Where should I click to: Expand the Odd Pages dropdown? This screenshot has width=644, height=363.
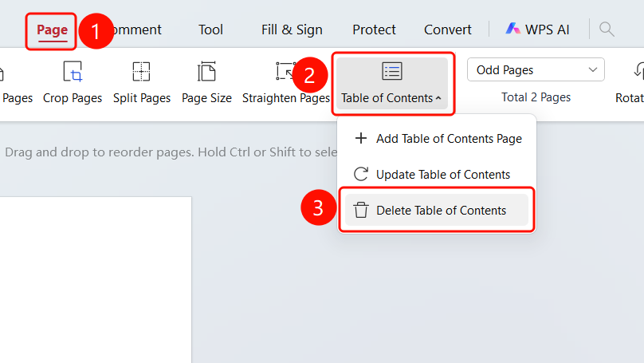536,70
